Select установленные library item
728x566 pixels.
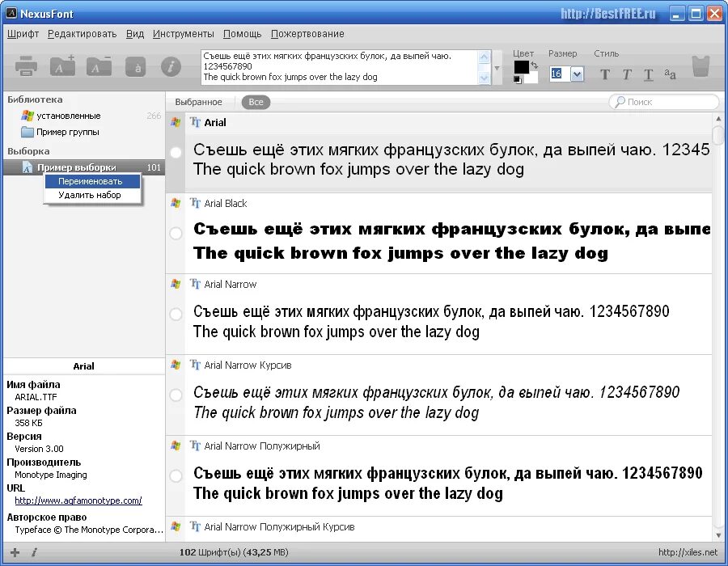point(84,116)
